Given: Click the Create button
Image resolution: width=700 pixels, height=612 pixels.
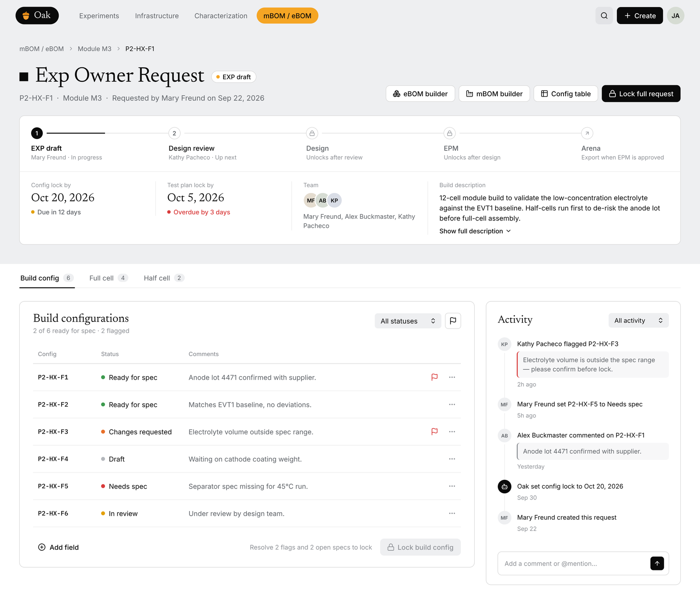Looking at the screenshot, I should (640, 16).
